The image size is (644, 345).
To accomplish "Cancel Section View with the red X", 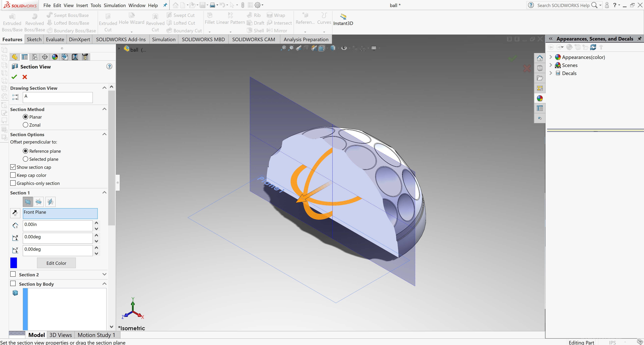I will pyautogui.click(x=25, y=77).
